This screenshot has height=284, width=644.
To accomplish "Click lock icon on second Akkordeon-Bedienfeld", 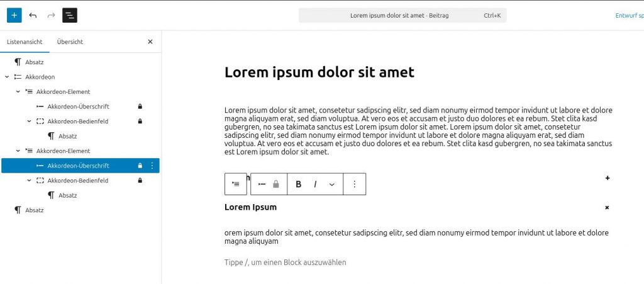I will click(140, 181).
